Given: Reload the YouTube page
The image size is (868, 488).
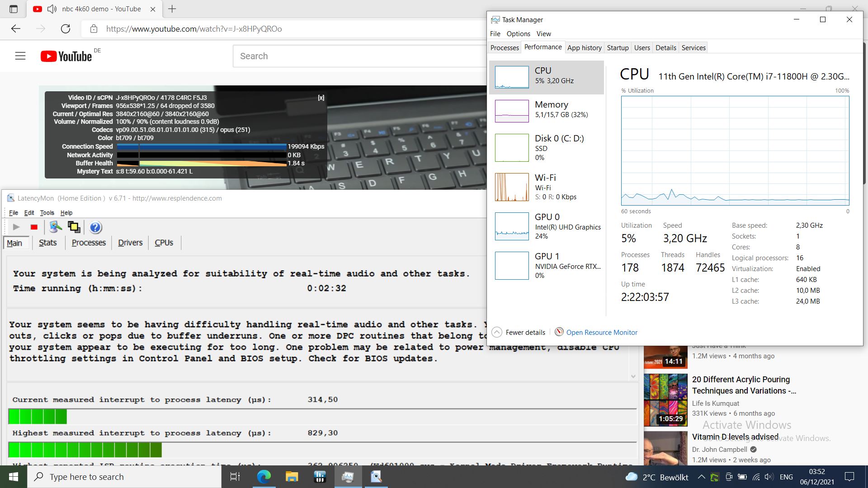Looking at the screenshot, I should tap(66, 29).
